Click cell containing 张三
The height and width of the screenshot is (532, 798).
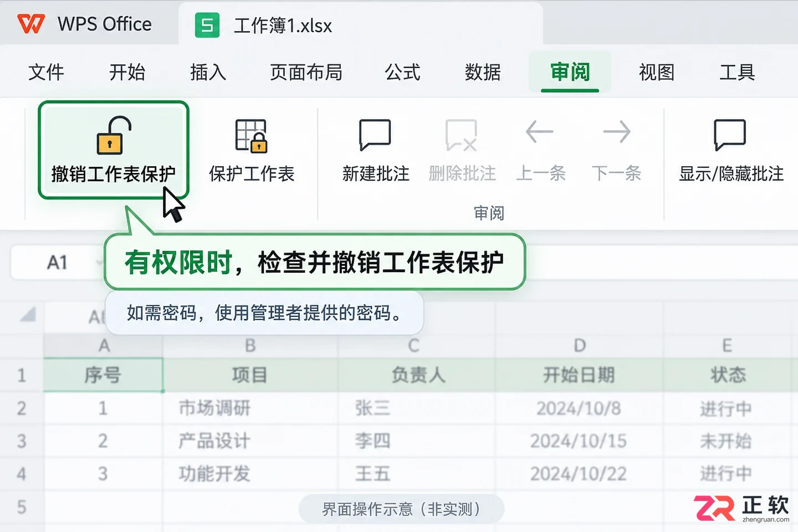pos(417,408)
